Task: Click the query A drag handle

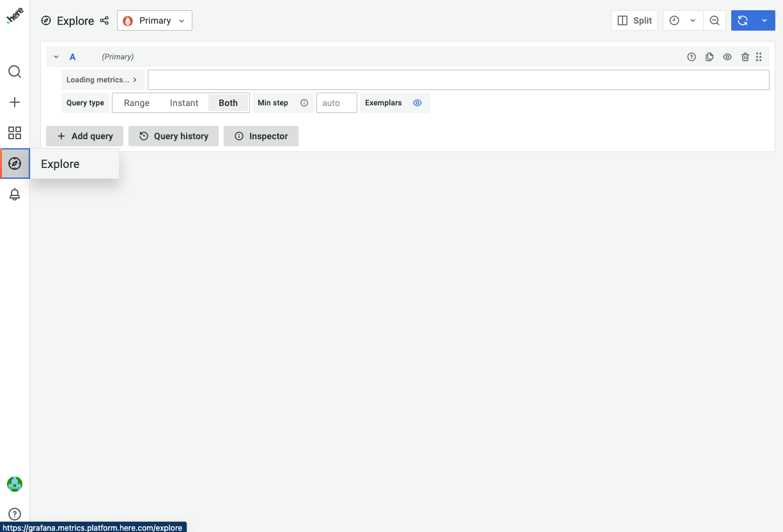Action: (759, 57)
